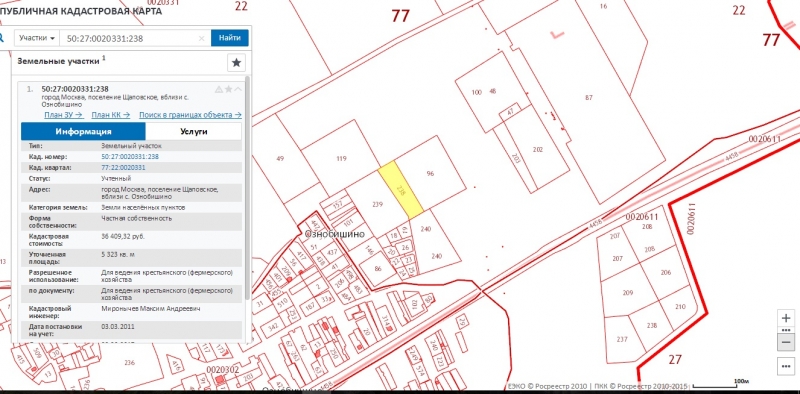Click Поиск в границах объекта link
800x394 pixels.
(x=190, y=115)
